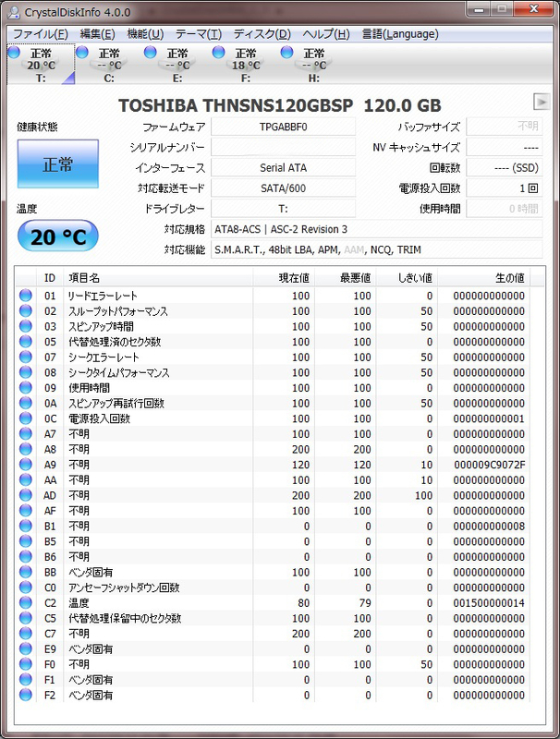This screenshot has width=560, height=739.
Task: Click status orb for ID F1 row
Action: tap(26, 680)
